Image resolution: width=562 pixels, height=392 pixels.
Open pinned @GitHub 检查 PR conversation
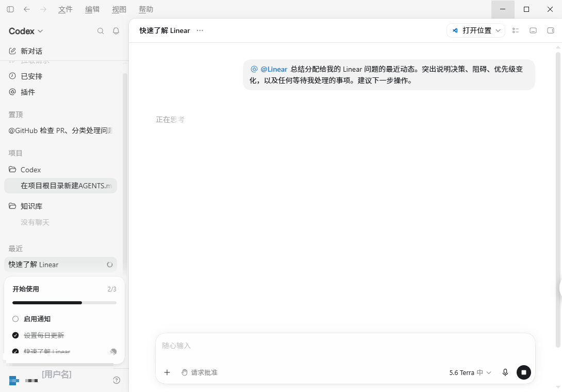pos(61,130)
